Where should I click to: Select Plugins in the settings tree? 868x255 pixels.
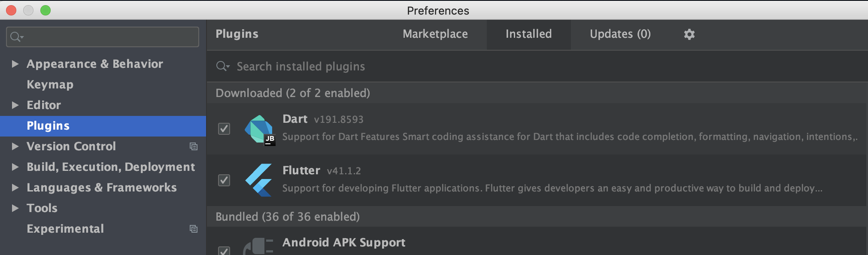point(103,126)
